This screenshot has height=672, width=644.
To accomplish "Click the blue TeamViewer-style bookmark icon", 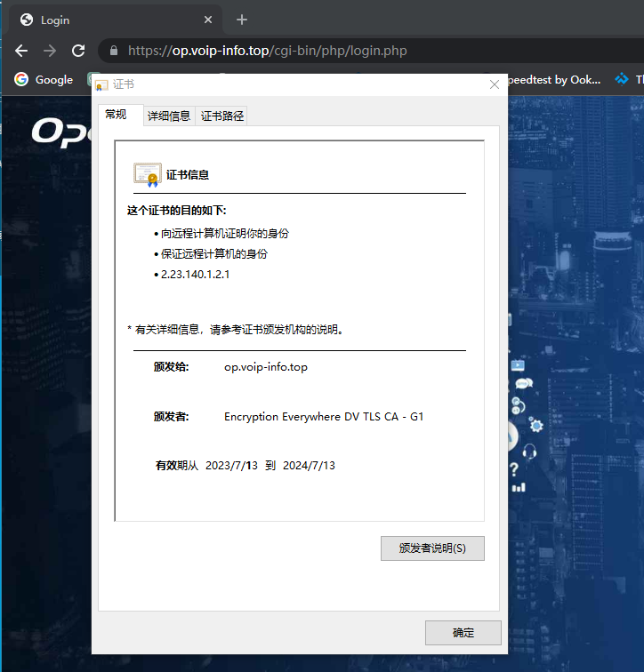I will coord(622,79).
